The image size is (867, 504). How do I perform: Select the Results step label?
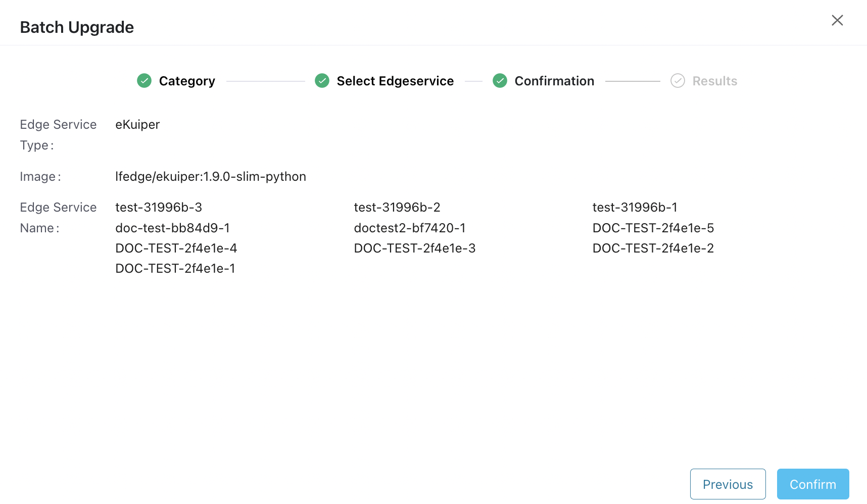click(714, 81)
